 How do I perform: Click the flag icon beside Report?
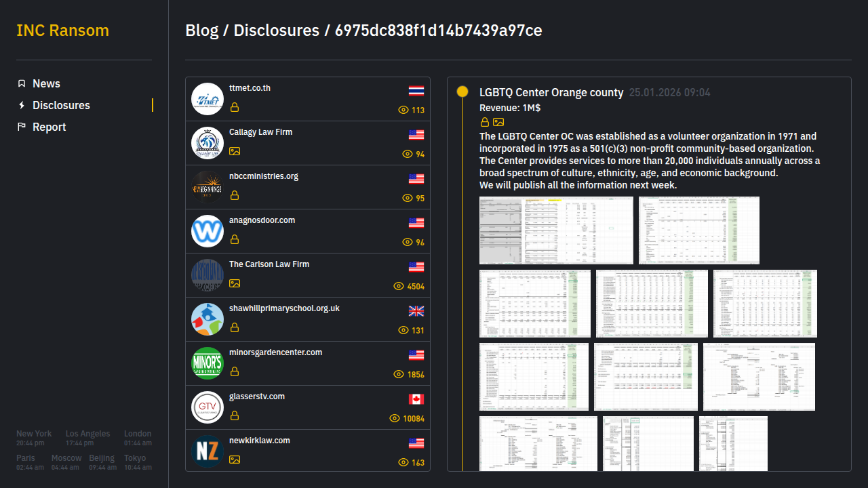pyautogui.click(x=22, y=127)
